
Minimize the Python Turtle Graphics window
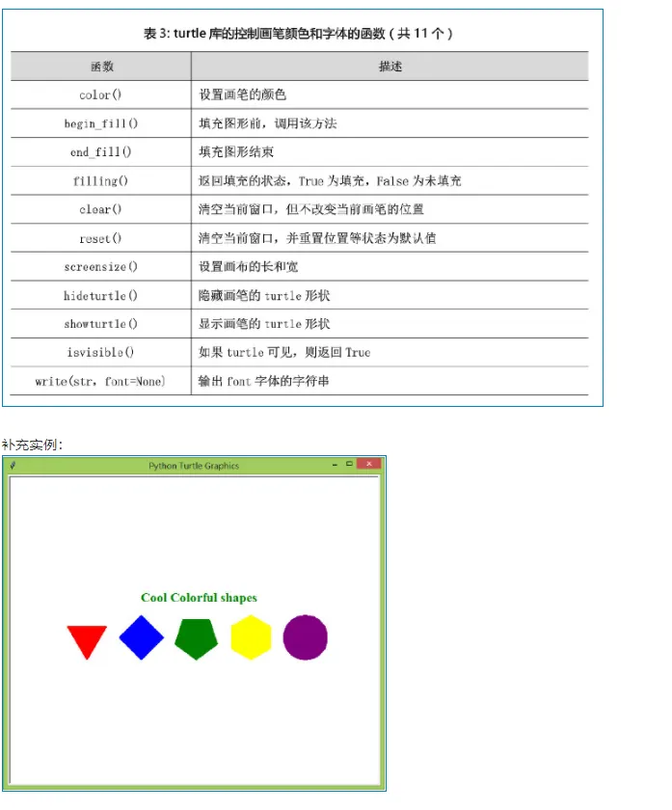point(335,465)
